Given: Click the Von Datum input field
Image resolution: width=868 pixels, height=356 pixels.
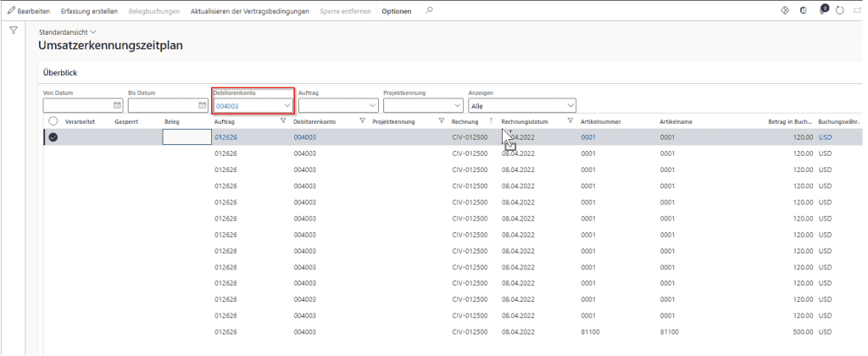Looking at the screenshot, I should pos(77,106).
